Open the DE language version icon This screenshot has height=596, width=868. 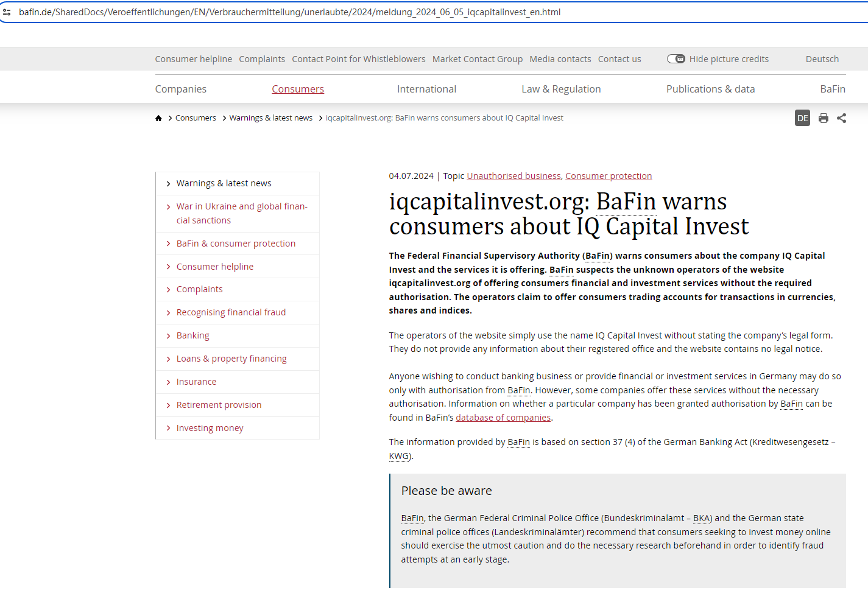803,118
